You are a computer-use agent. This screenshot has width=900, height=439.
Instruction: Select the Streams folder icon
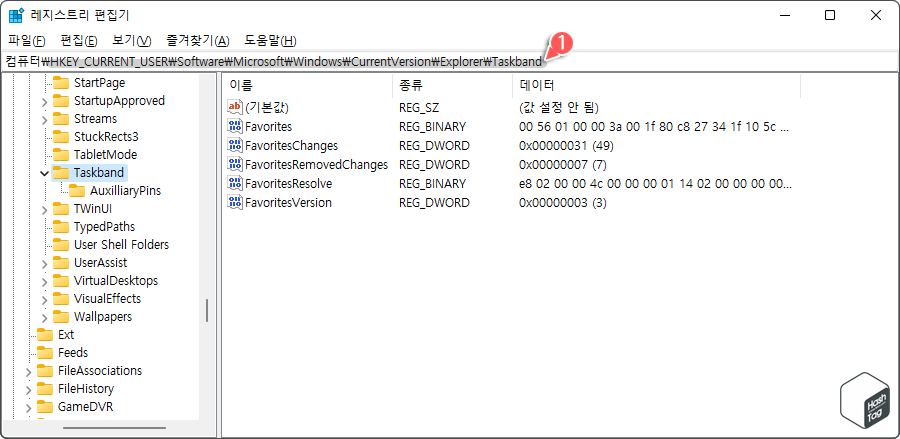click(x=61, y=119)
